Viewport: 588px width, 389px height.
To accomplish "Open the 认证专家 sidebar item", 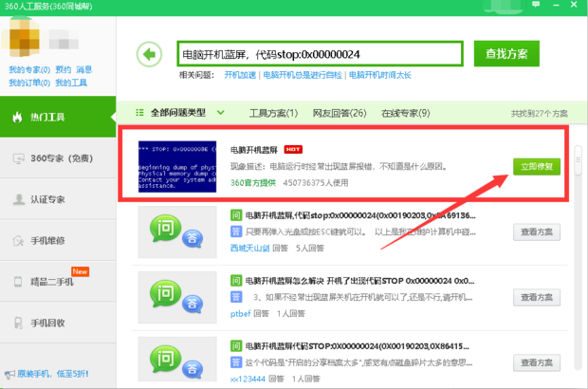I will [x=58, y=199].
